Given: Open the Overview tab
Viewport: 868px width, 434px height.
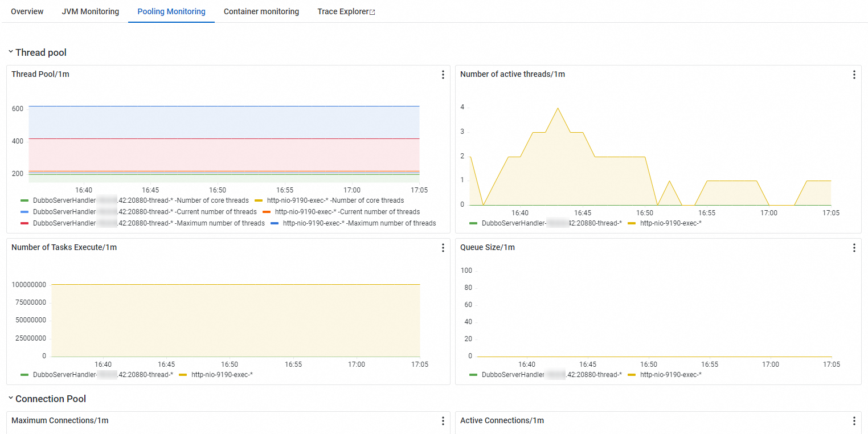Looking at the screenshot, I should point(27,11).
